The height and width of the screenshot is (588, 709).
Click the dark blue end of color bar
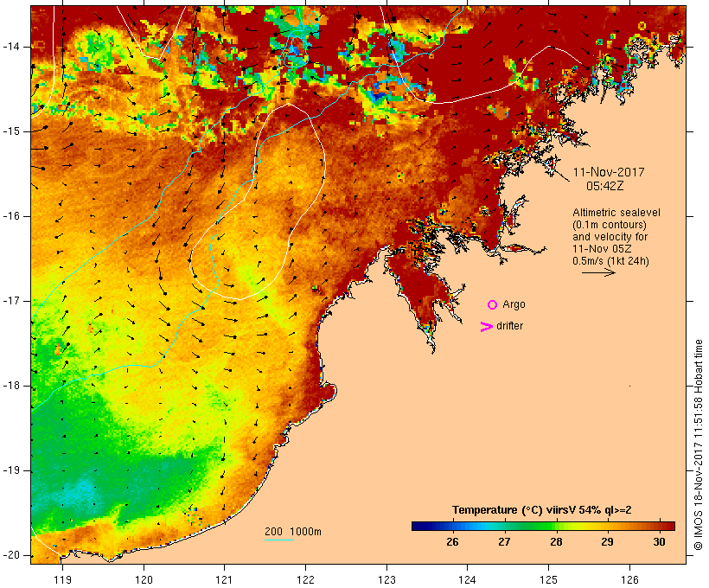[x=418, y=526]
